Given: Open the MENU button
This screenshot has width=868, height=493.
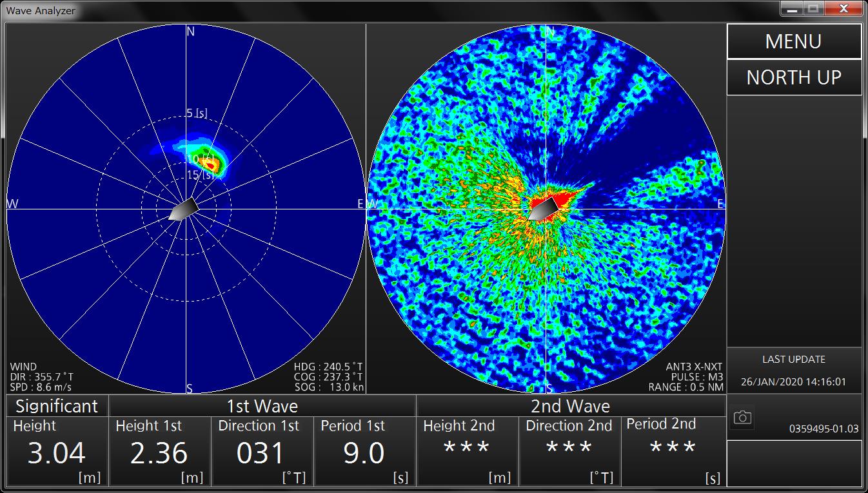Looking at the screenshot, I should click(794, 41).
